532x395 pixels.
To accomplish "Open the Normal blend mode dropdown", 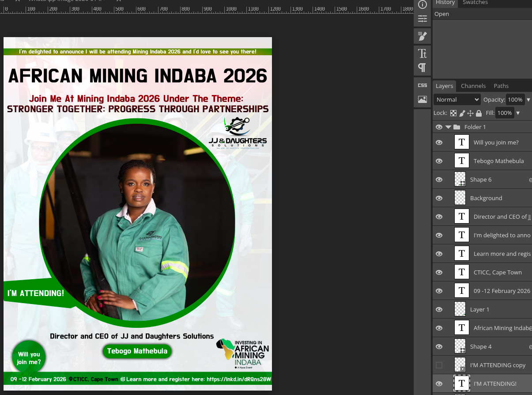I will pos(457,100).
